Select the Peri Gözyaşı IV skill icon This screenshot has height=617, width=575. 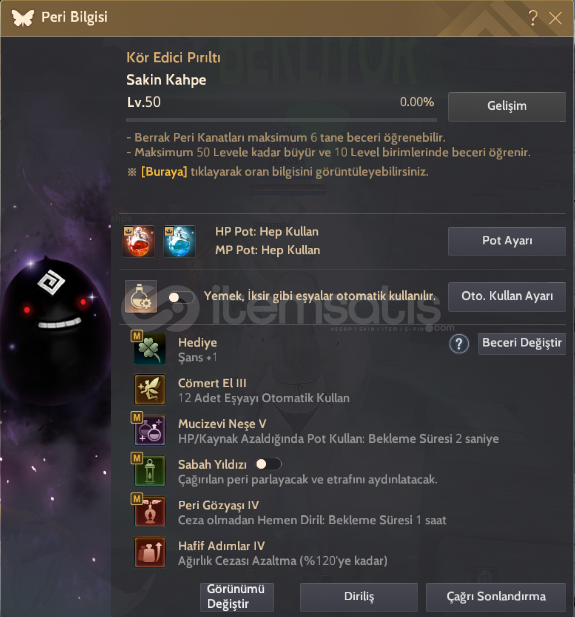coord(150,511)
